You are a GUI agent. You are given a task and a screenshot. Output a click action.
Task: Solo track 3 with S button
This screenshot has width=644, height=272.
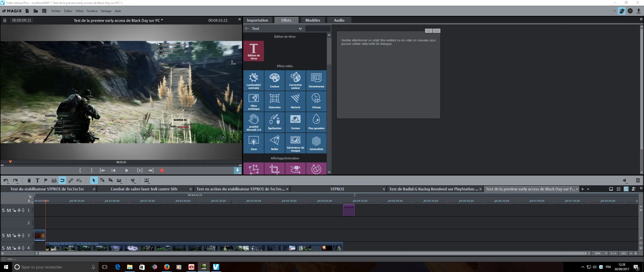coord(3,235)
